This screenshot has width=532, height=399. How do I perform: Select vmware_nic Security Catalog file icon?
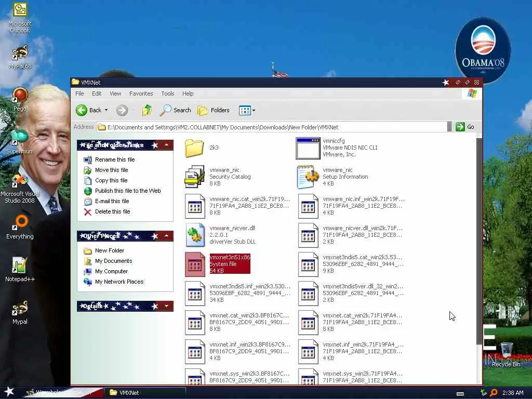click(x=194, y=177)
